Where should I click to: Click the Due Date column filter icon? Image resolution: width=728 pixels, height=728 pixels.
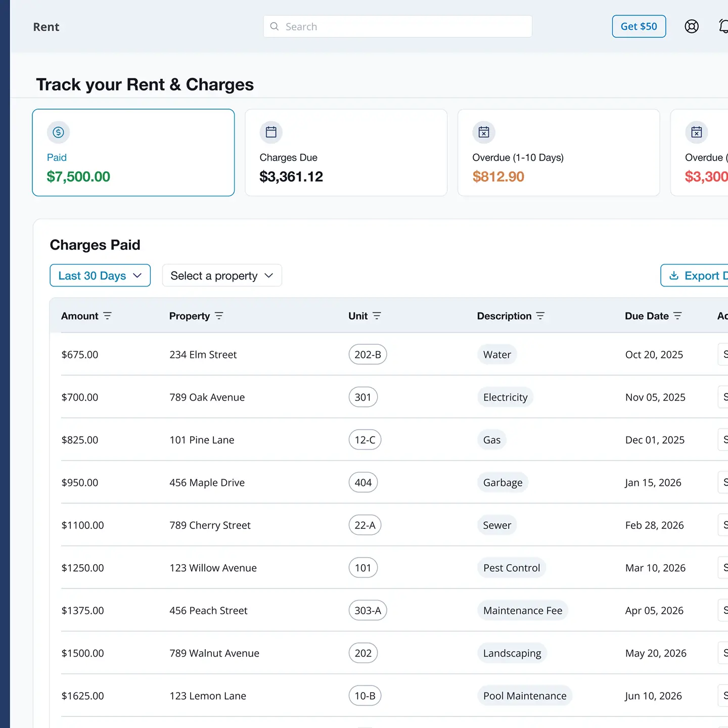677,316
